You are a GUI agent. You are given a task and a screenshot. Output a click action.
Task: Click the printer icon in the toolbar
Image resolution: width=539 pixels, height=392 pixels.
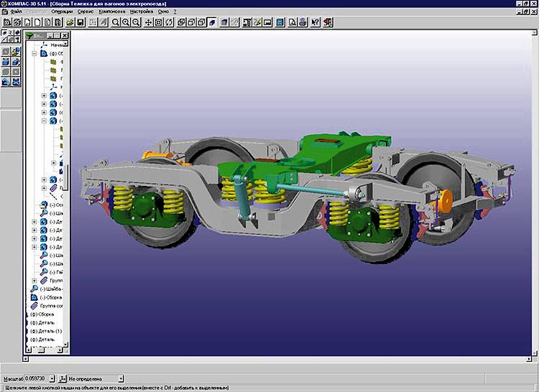(303, 23)
